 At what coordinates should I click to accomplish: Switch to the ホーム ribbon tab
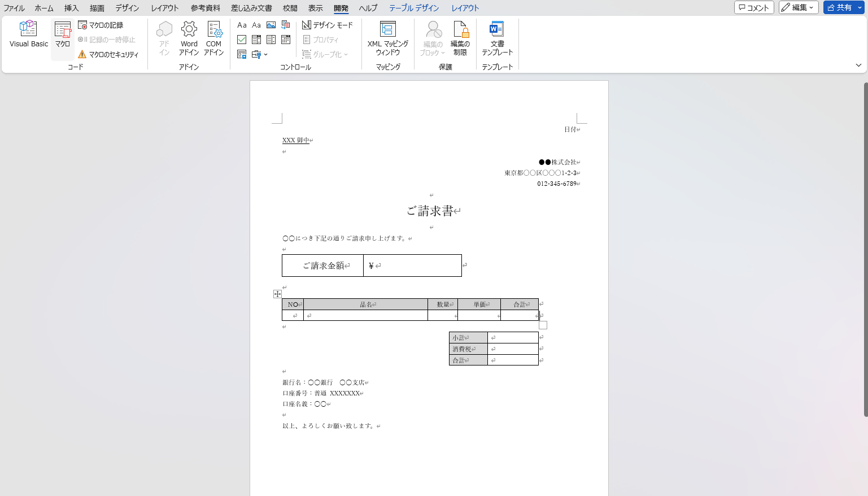tap(43, 8)
